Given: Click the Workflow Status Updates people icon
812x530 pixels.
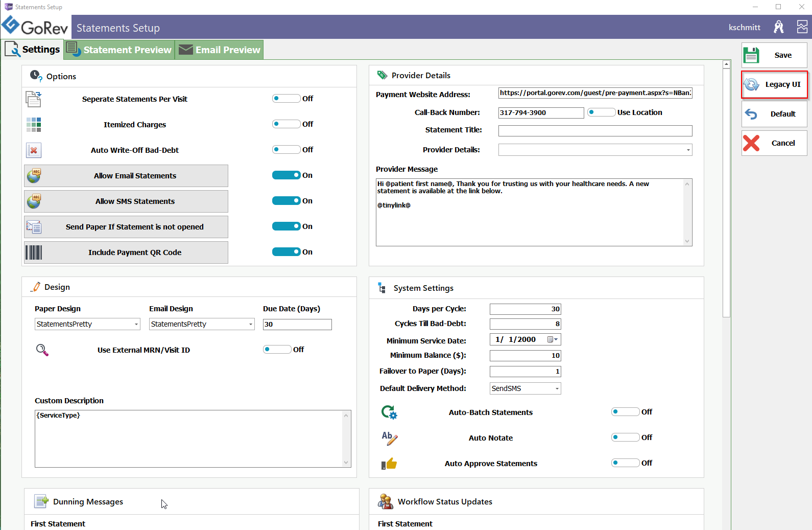Looking at the screenshot, I should (386, 502).
